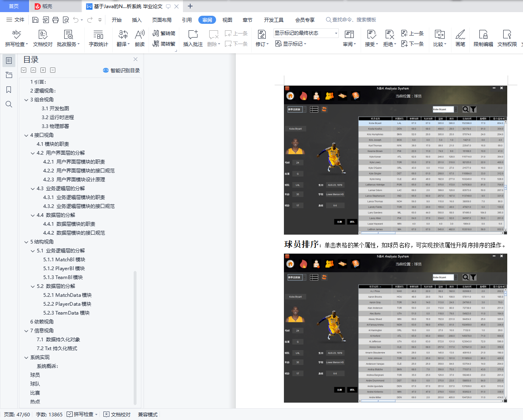This screenshot has height=420, width=523.
Task: Collapse the 3 组合视图 tree node chevron
Action: pyautogui.click(x=26, y=100)
